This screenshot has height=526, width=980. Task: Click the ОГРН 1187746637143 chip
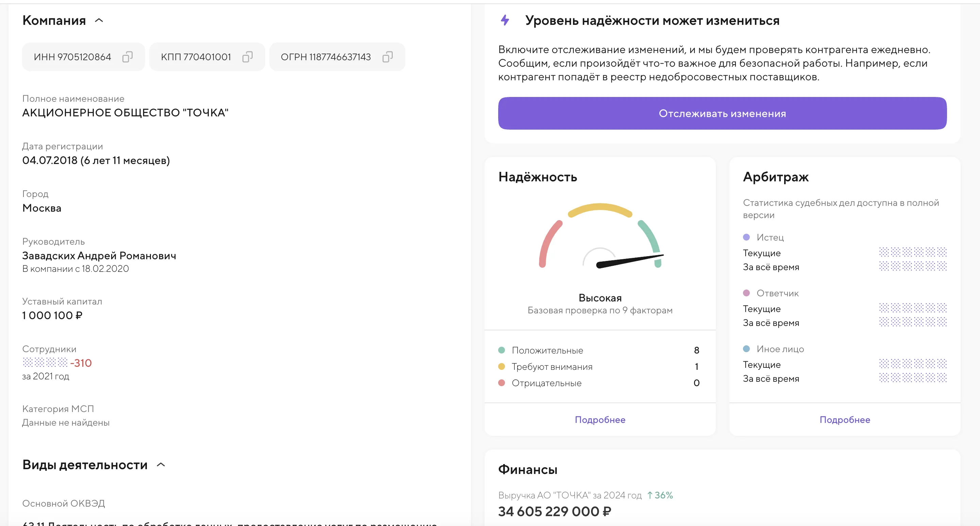click(326, 57)
